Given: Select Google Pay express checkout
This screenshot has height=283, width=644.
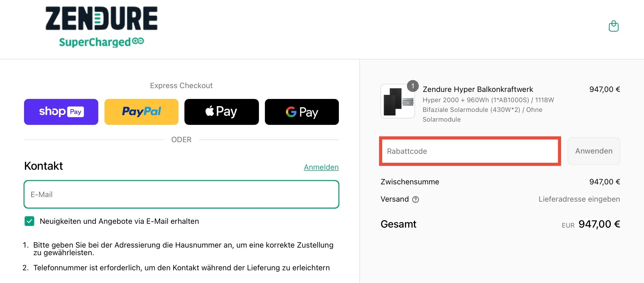Looking at the screenshot, I should point(302,112).
